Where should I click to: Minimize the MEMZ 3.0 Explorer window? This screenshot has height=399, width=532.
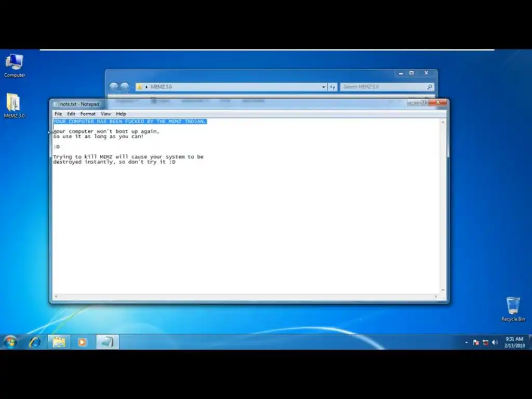point(401,73)
